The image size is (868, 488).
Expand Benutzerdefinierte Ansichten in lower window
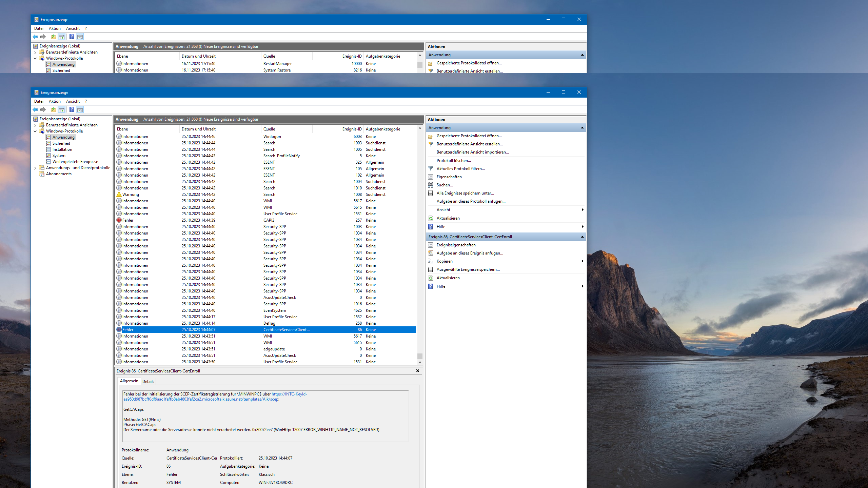pyautogui.click(x=35, y=125)
